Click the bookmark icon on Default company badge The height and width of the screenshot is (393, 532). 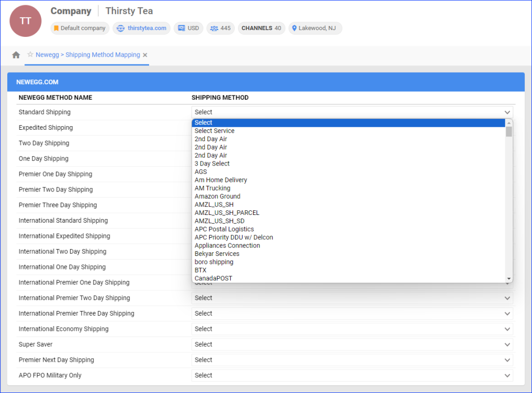pos(56,28)
